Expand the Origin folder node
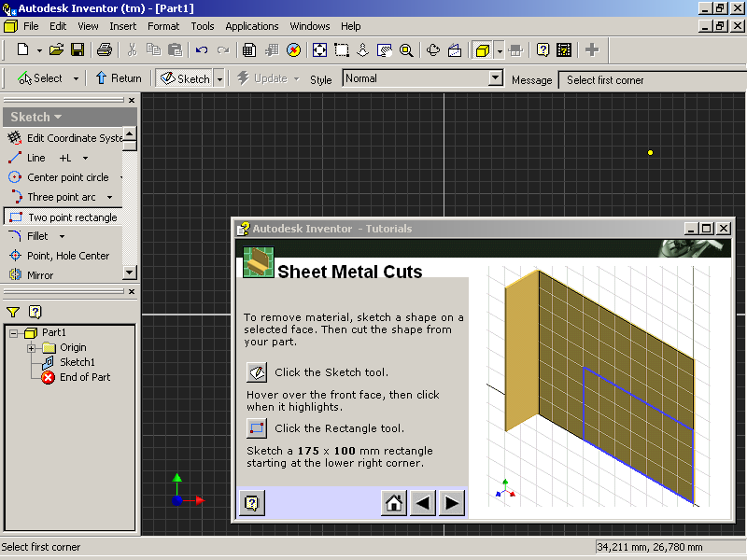 click(x=32, y=348)
